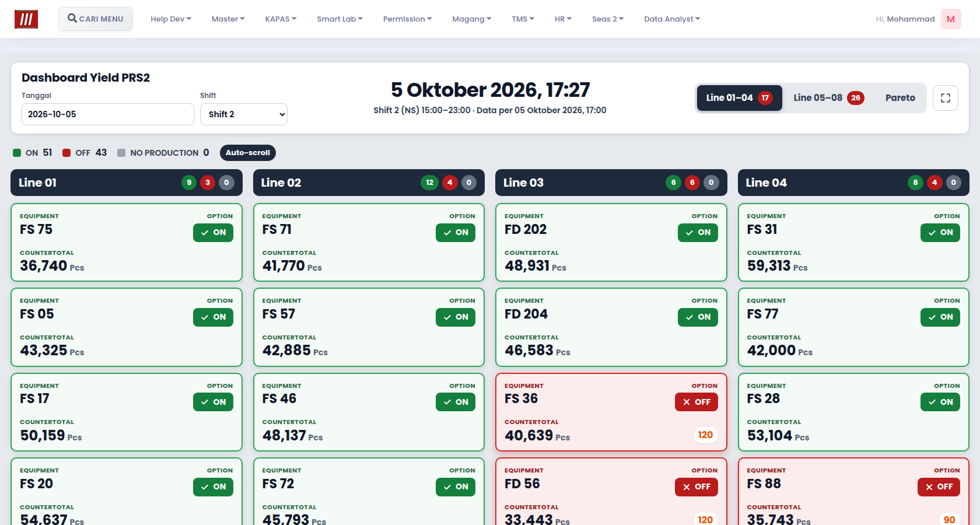Expand the Data Analyst menu

(x=672, y=19)
